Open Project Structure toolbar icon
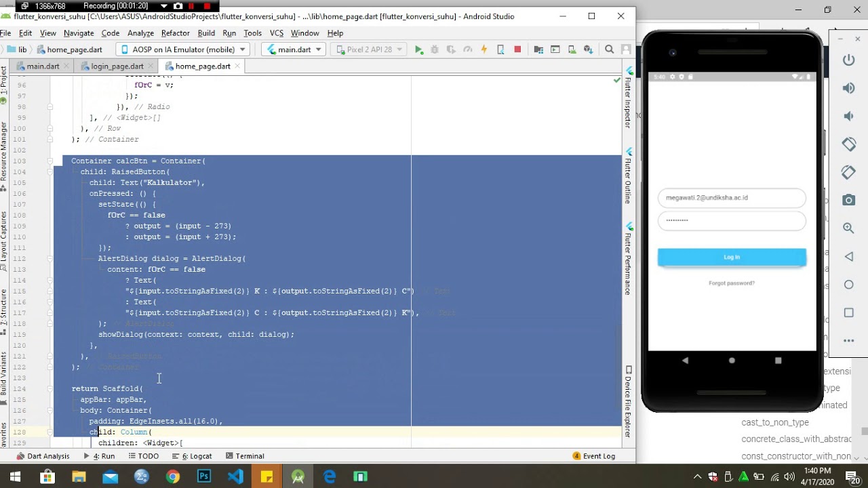Screen dimensions: 868x488 (x=538, y=49)
